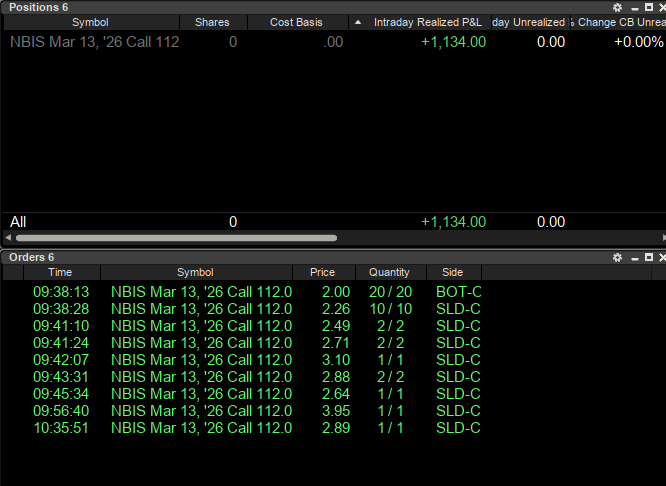
Task: Sort Positions by Cost Basis column
Action: click(296, 22)
